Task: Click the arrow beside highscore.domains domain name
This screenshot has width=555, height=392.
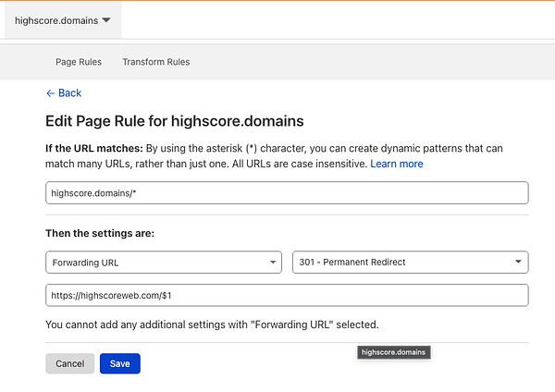Action: pos(106,20)
